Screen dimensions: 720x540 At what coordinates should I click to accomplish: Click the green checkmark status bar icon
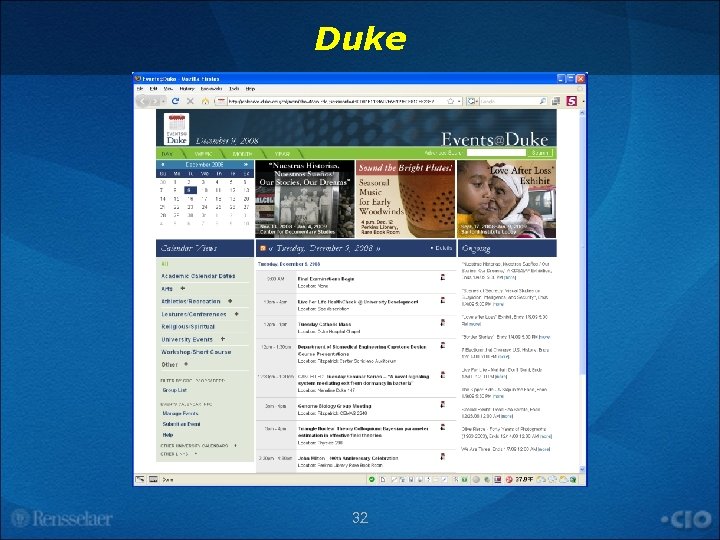(371, 479)
